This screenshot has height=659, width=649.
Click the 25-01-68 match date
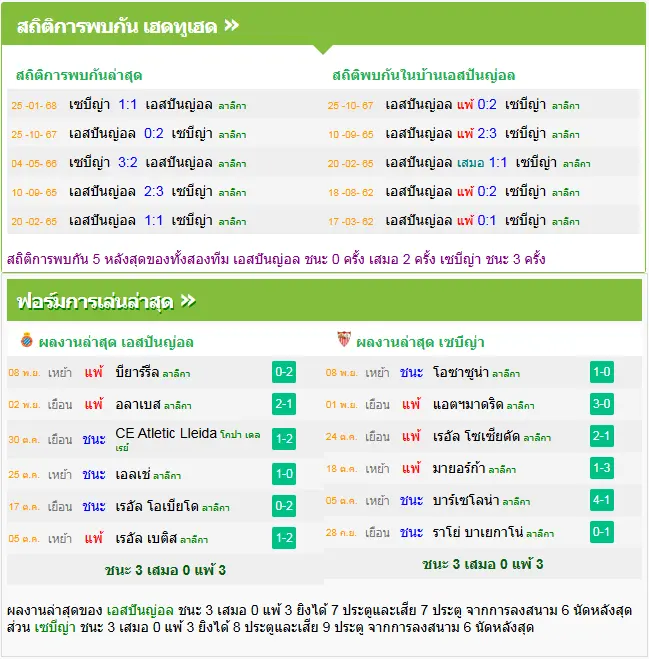pos(34,105)
